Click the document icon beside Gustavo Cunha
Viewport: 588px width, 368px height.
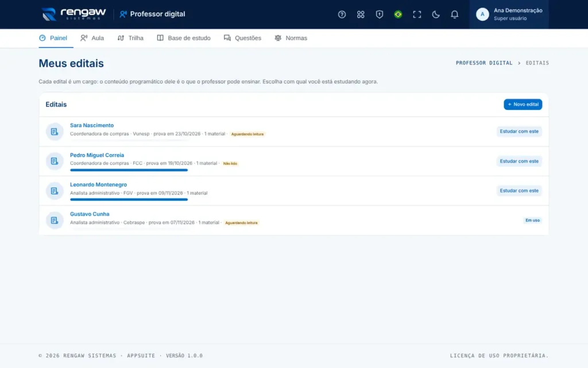coord(55,220)
